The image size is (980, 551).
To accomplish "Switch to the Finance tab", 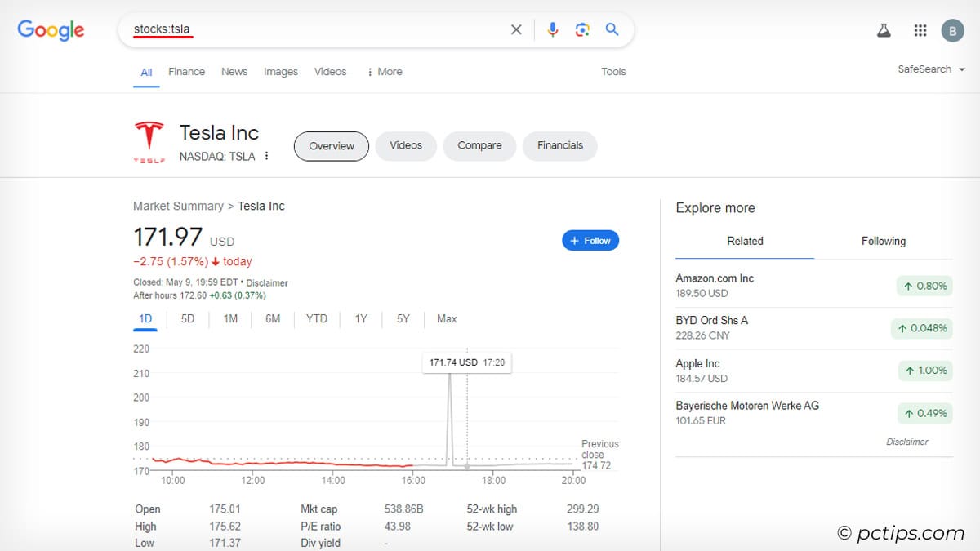I will click(x=186, y=71).
